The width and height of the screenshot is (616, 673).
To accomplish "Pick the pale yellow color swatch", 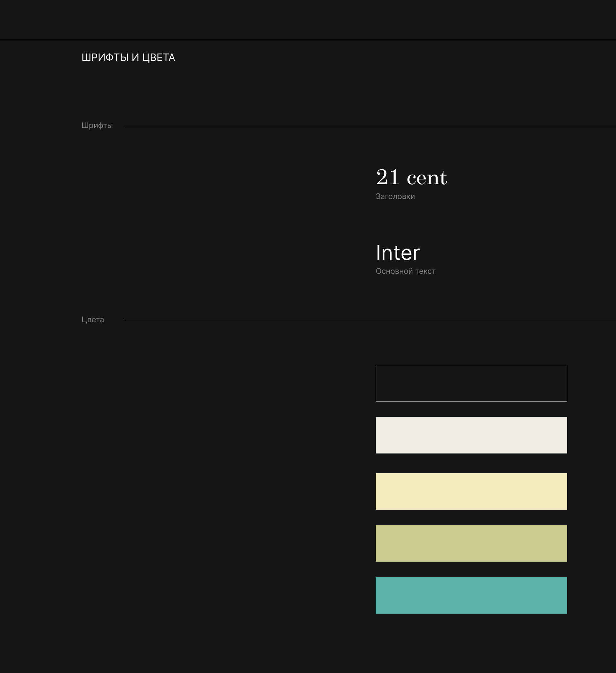I will [x=471, y=491].
